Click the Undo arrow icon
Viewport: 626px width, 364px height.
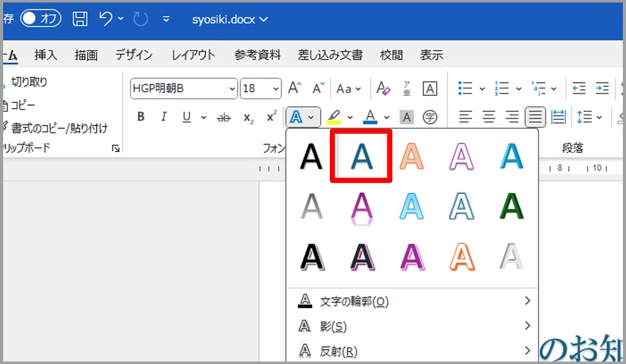[106, 18]
